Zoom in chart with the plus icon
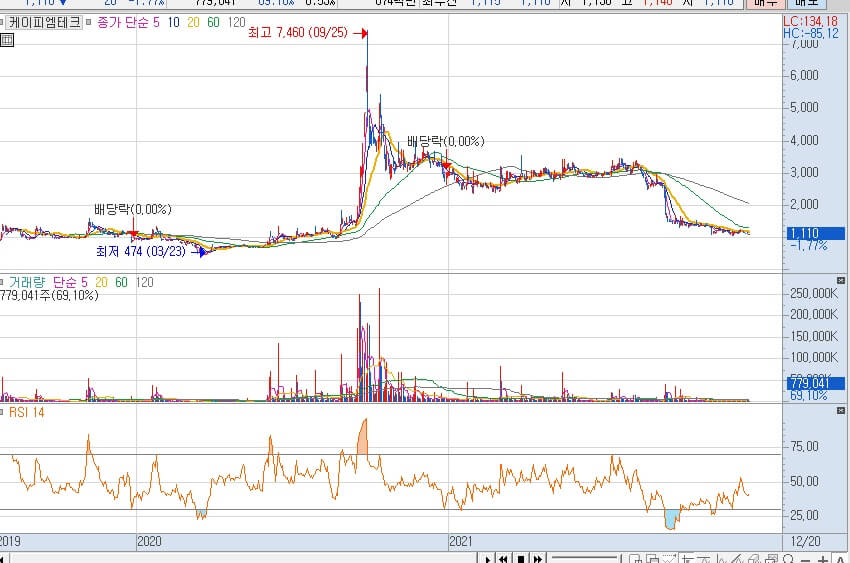Viewport: 850px width, 563px height. (822, 559)
